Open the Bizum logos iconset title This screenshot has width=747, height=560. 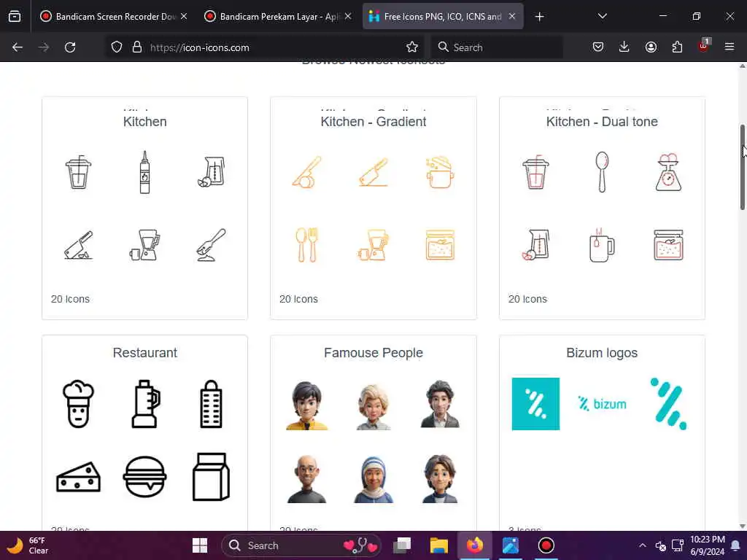(602, 353)
